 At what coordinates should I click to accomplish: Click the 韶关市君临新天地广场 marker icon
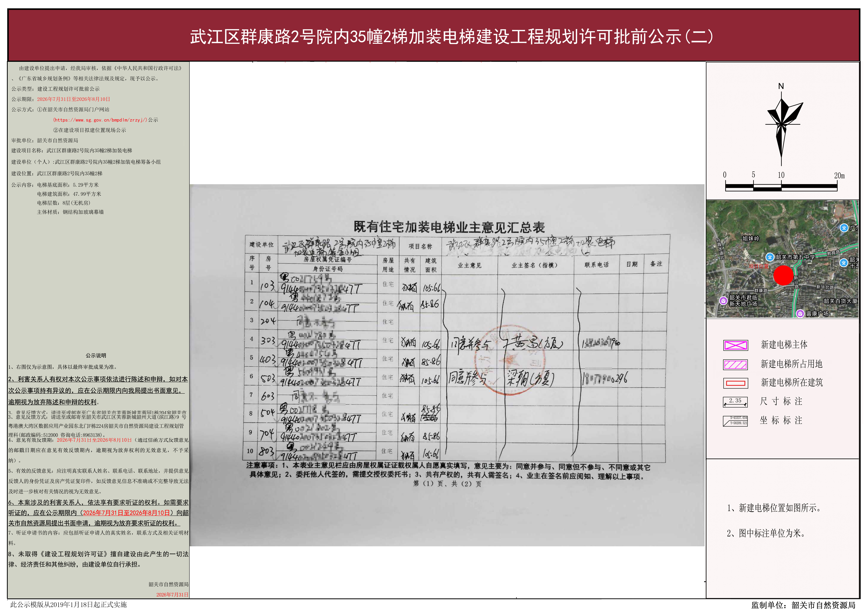click(x=723, y=301)
